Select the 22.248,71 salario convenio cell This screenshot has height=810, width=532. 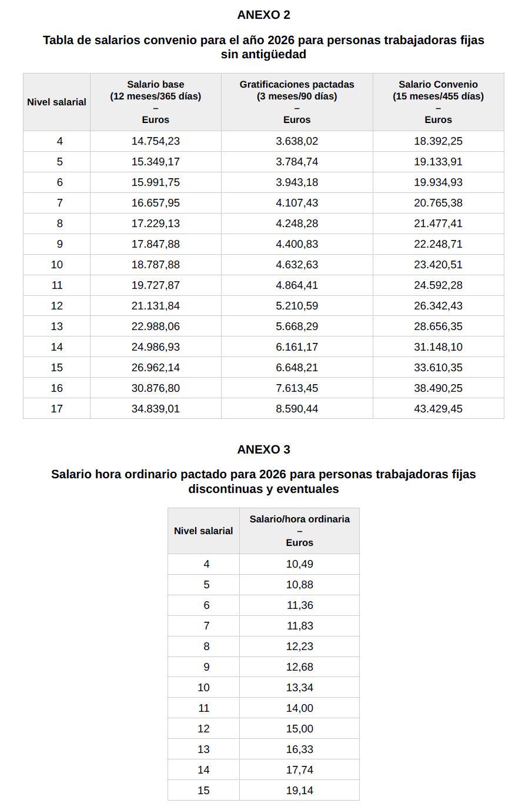point(438,244)
